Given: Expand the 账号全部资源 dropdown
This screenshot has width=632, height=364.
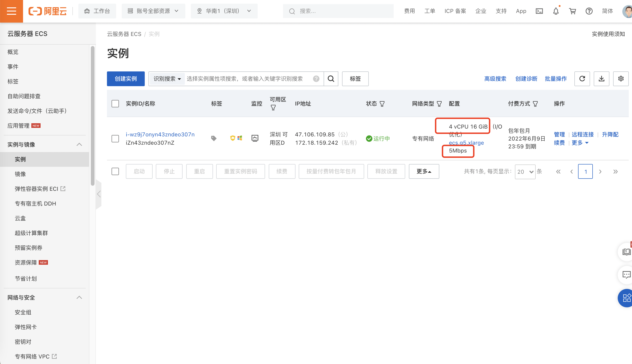Looking at the screenshot, I should pos(153,11).
